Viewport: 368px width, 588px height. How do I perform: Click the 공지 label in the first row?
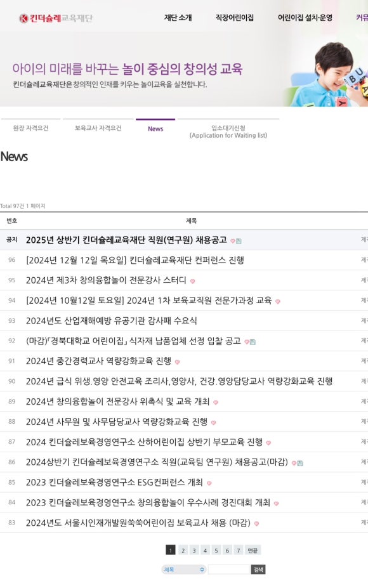pyautogui.click(x=12, y=240)
